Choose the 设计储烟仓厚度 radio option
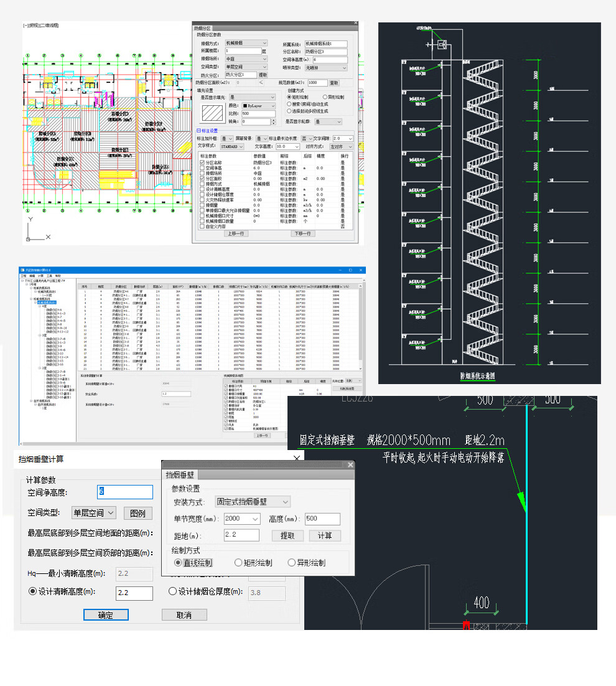The image size is (616, 686). point(172,591)
